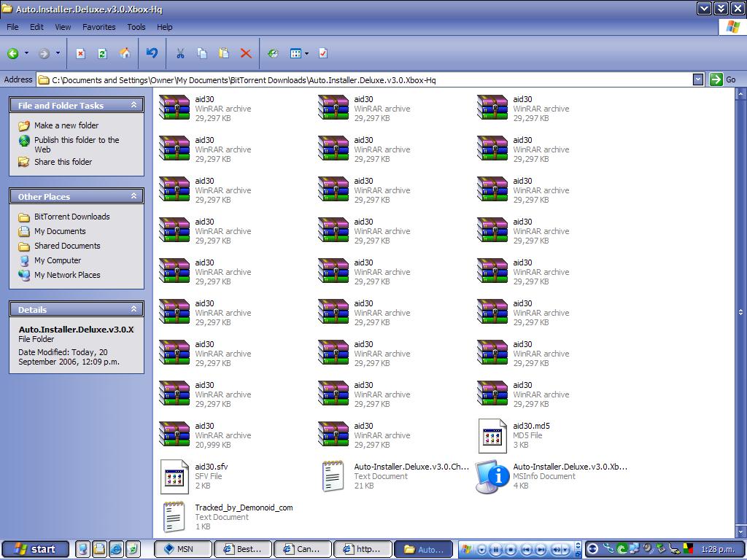Click the grey Forward arrow button

(44, 53)
